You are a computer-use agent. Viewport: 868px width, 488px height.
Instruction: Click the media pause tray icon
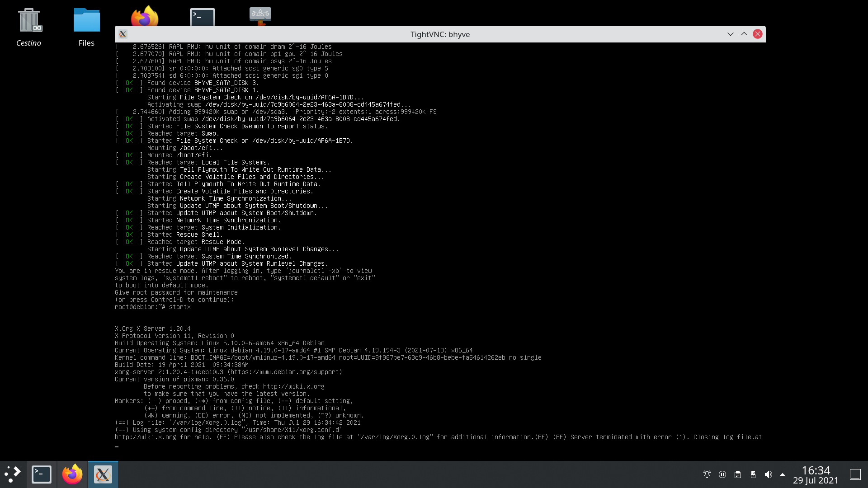point(722,474)
